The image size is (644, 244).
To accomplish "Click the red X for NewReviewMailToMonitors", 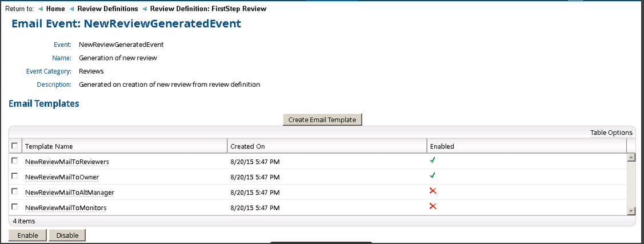I will [433, 206].
